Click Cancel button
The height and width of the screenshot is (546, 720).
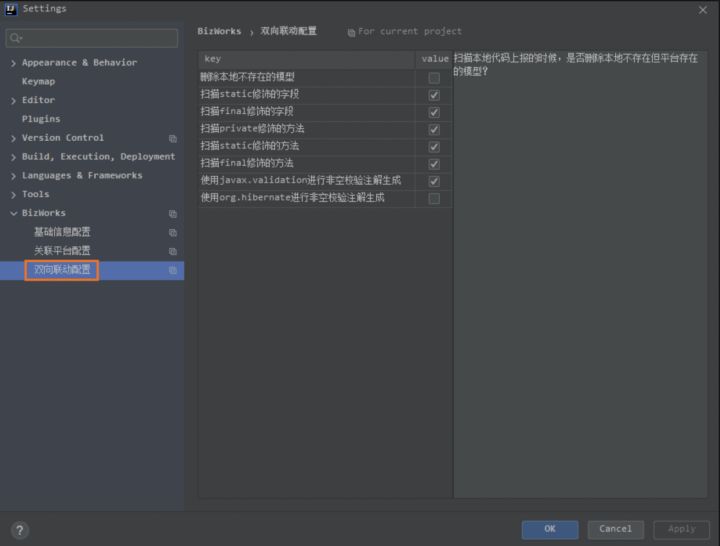click(x=615, y=529)
